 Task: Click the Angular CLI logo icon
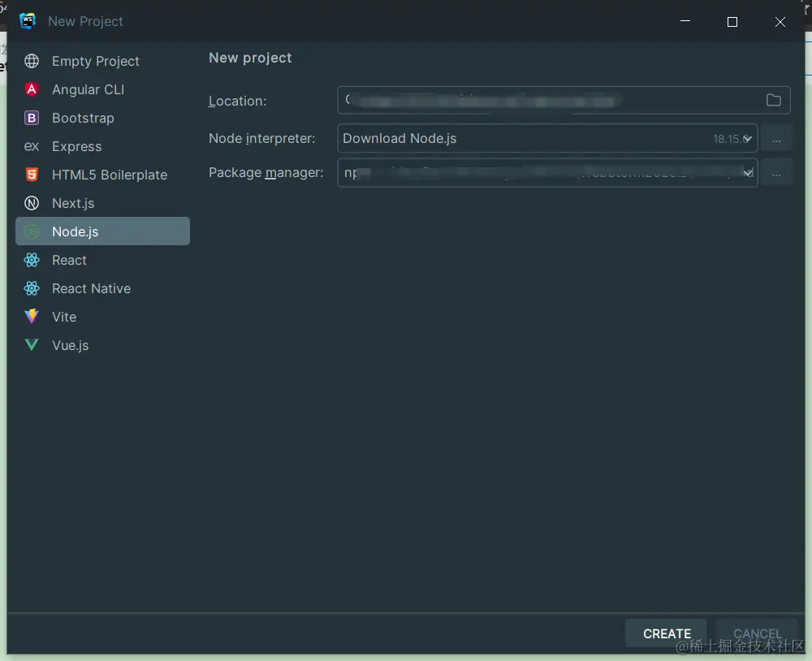click(x=32, y=89)
